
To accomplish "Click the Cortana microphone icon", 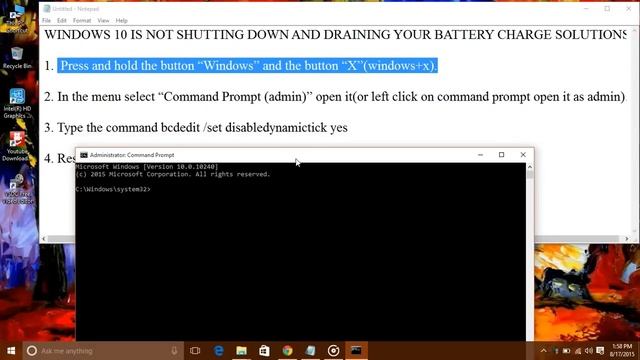I will (174, 351).
